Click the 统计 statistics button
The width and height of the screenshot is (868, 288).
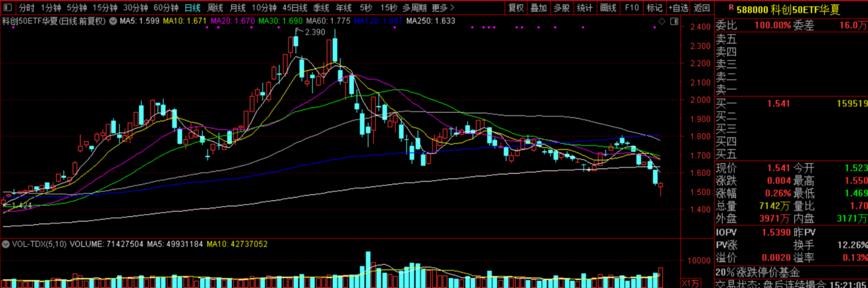coord(585,7)
